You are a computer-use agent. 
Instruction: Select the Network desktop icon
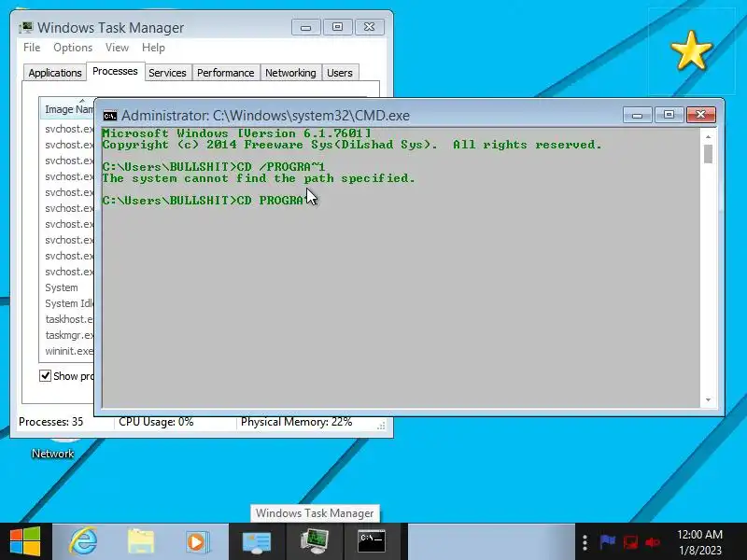click(x=52, y=453)
